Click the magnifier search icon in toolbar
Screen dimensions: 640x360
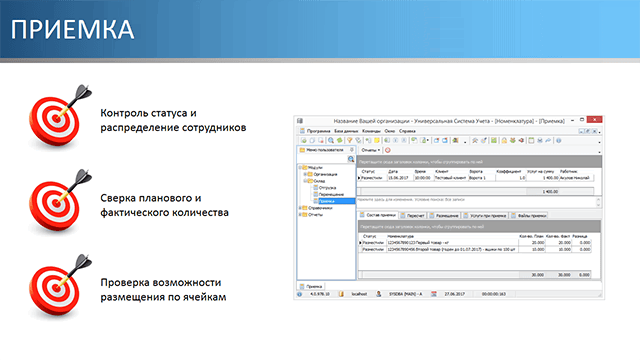331,140
